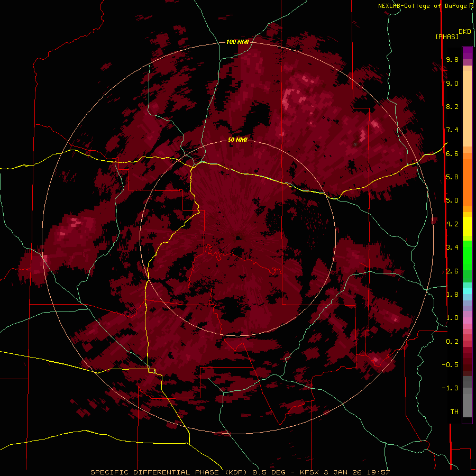Click the 9.8 value on the color scale

click(452, 59)
